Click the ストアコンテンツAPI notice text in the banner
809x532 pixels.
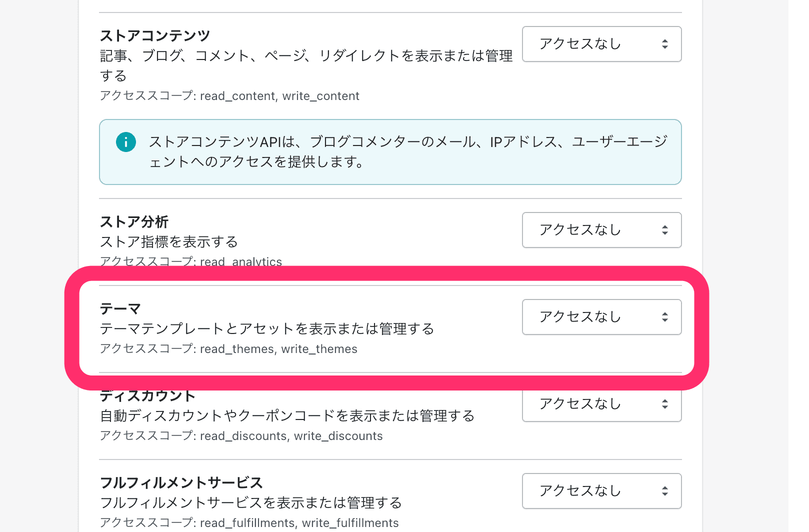(x=407, y=152)
